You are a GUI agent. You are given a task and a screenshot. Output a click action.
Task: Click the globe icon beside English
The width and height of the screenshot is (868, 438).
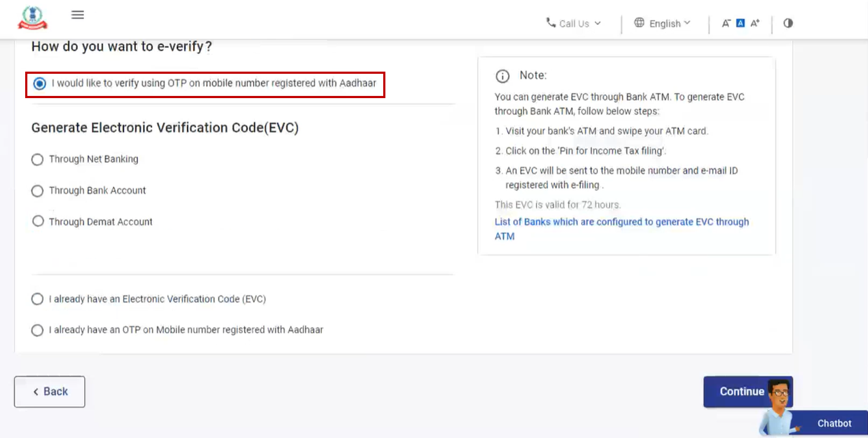point(639,23)
